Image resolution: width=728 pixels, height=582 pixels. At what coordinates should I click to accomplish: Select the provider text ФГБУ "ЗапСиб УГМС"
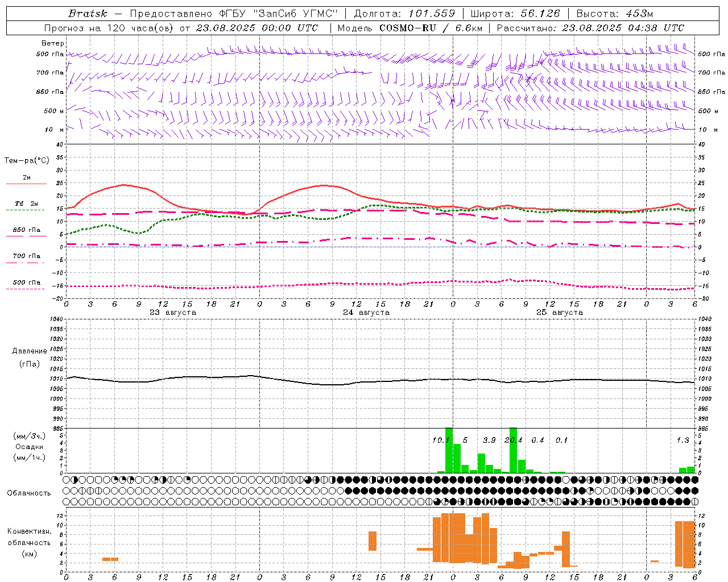tap(279, 14)
